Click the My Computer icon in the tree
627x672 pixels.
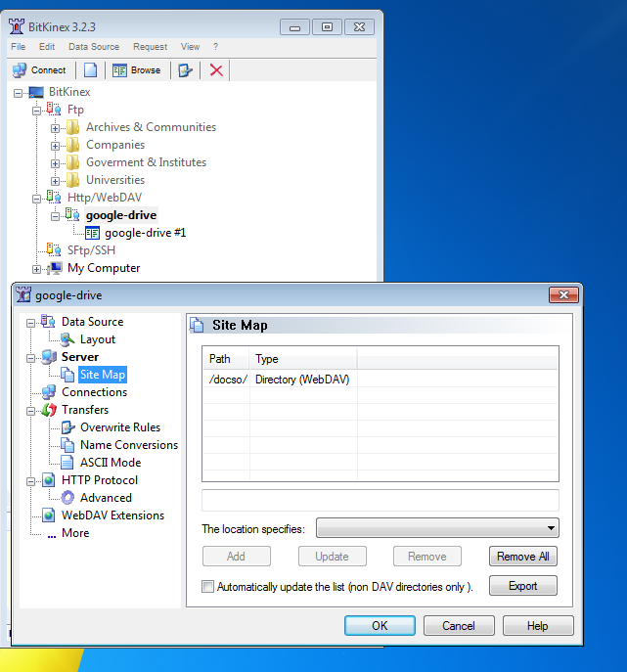(55, 268)
